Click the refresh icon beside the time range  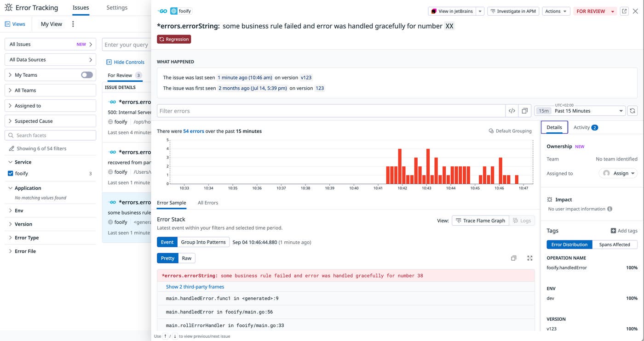(632, 110)
